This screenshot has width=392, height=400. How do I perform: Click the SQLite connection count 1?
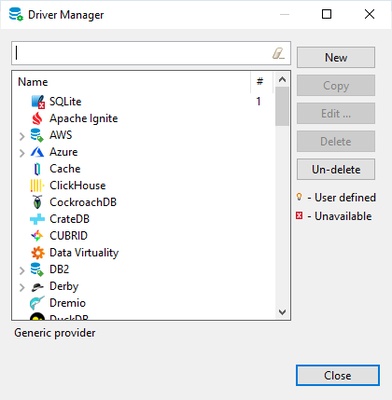tap(258, 101)
